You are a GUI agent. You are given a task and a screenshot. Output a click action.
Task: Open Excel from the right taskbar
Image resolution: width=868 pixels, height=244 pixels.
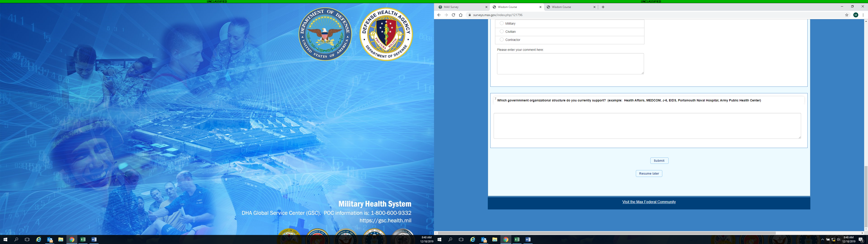(x=517, y=240)
